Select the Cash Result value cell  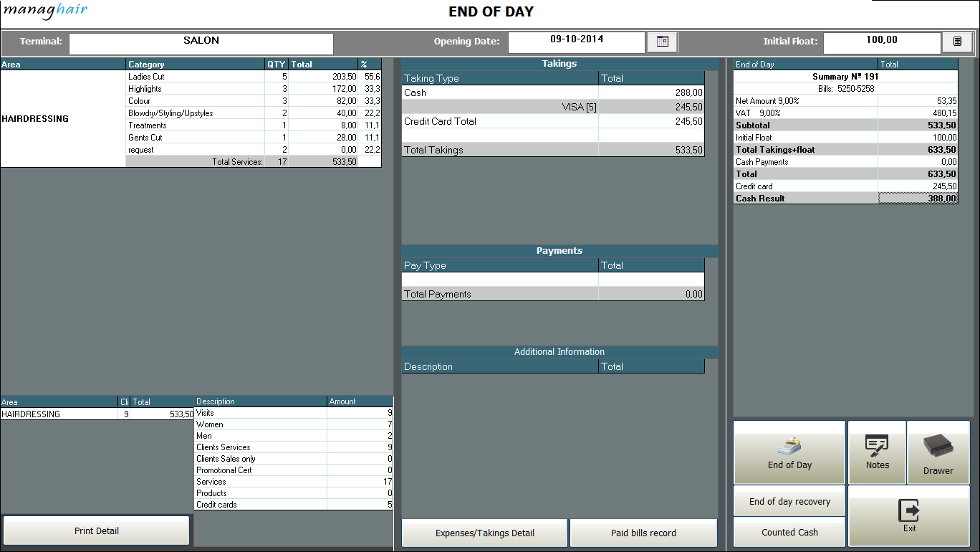918,199
